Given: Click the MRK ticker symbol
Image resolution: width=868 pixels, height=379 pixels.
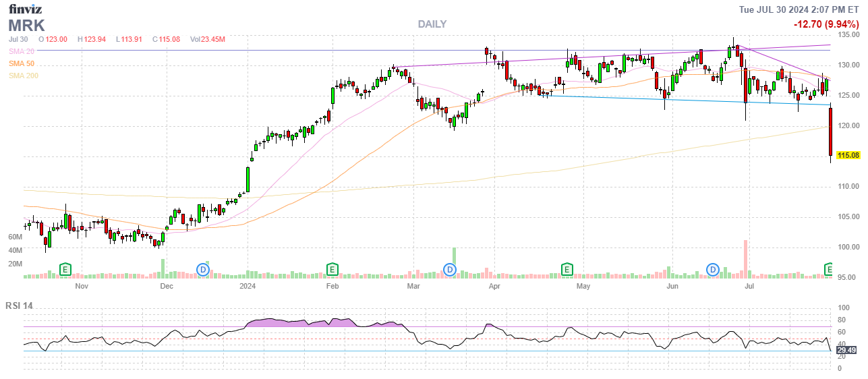Looking at the screenshot, I should point(26,26).
